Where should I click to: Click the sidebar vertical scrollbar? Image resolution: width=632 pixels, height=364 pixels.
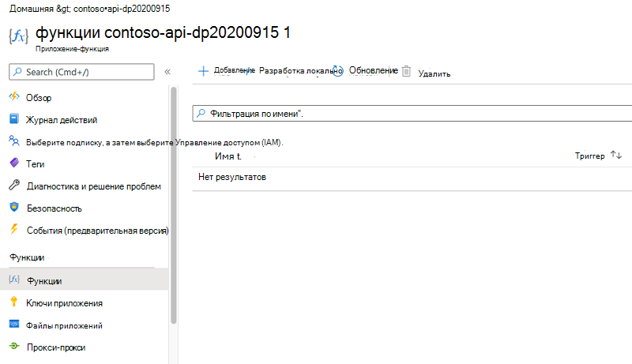tap(174, 205)
